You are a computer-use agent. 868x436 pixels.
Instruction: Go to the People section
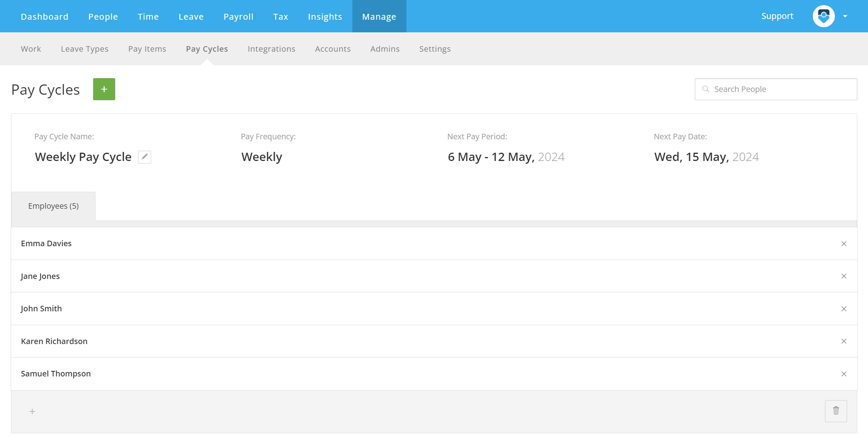(x=103, y=17)
